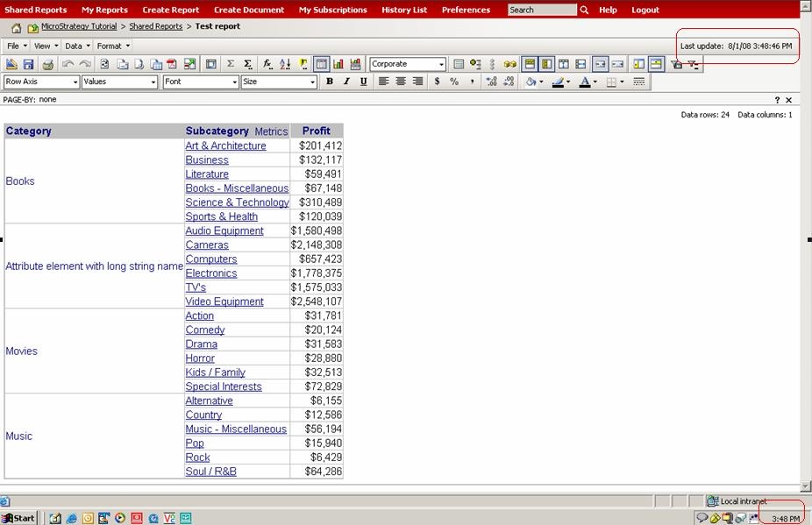This screenshot has height=525, width=812.
Task: Open the Values dropdown
Action: [x=119, y=82]
